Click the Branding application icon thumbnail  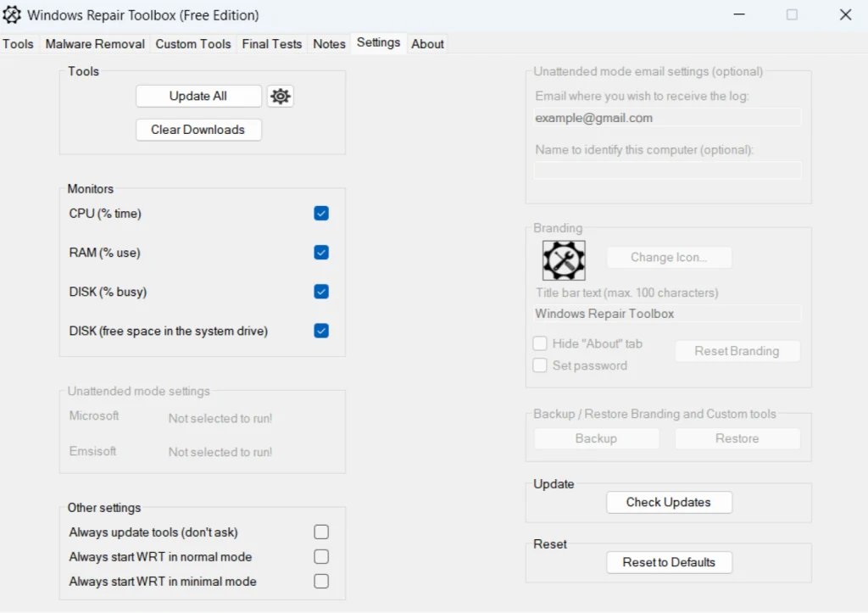coord(564,260)
